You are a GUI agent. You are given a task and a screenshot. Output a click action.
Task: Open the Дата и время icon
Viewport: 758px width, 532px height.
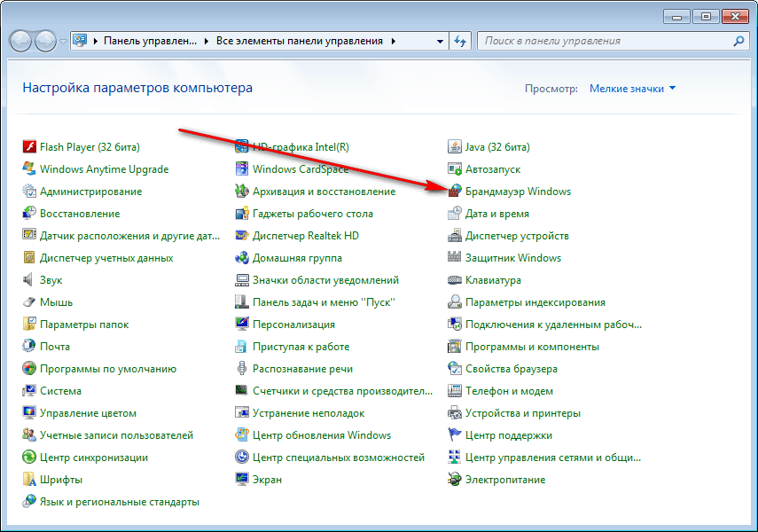click(x=455, y=214)
